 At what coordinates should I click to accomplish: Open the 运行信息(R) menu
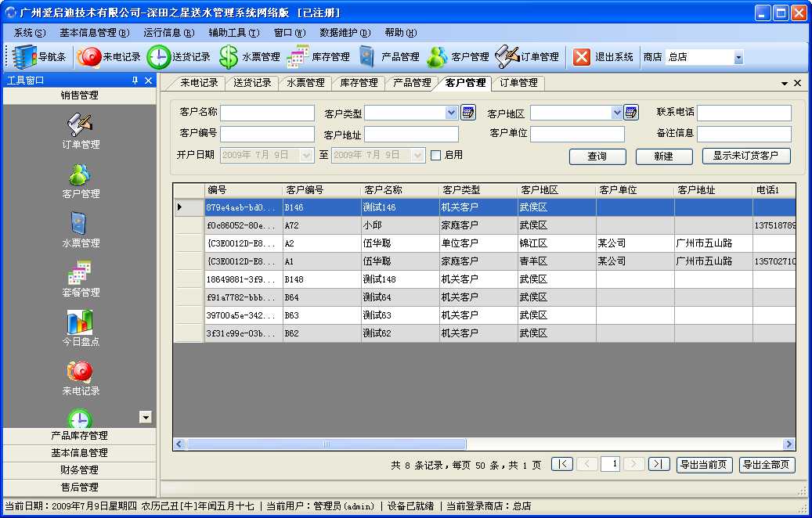click(169, 33)
